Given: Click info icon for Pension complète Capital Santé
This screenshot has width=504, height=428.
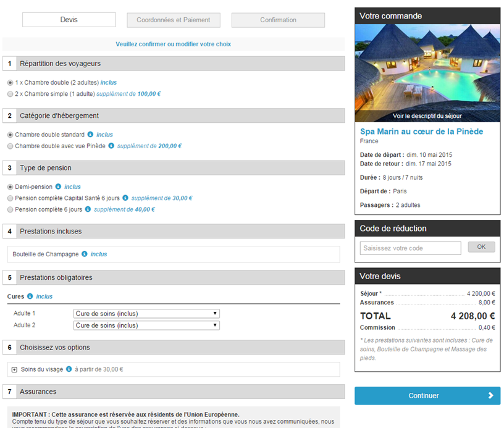Looking at the screenshot, I should pos(125,198).
